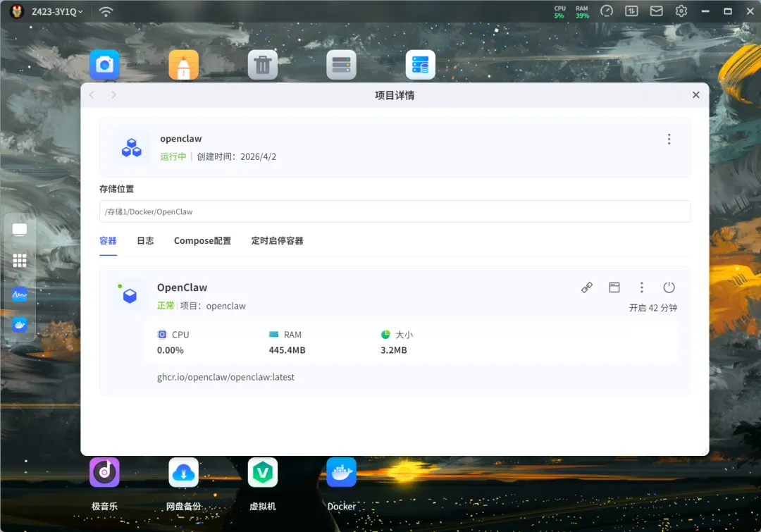
Task: Open the OpenClaw container terminal window icon
Action: [x=614, y=287]
